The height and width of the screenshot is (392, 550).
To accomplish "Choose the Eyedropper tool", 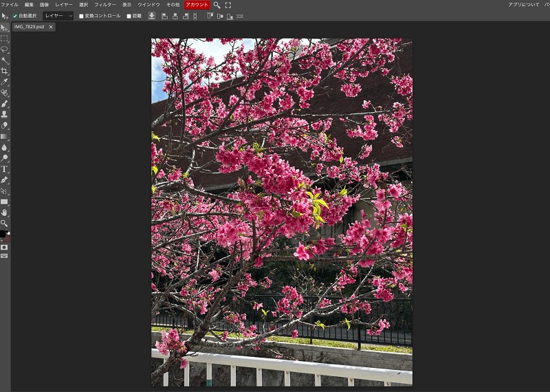I will [4, 82].
